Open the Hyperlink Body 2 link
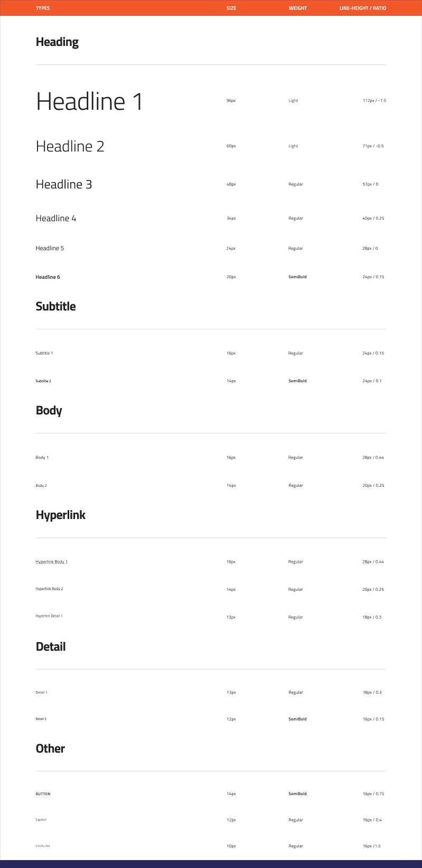This screenshot has height=868, width=422. tap(49, 589)
